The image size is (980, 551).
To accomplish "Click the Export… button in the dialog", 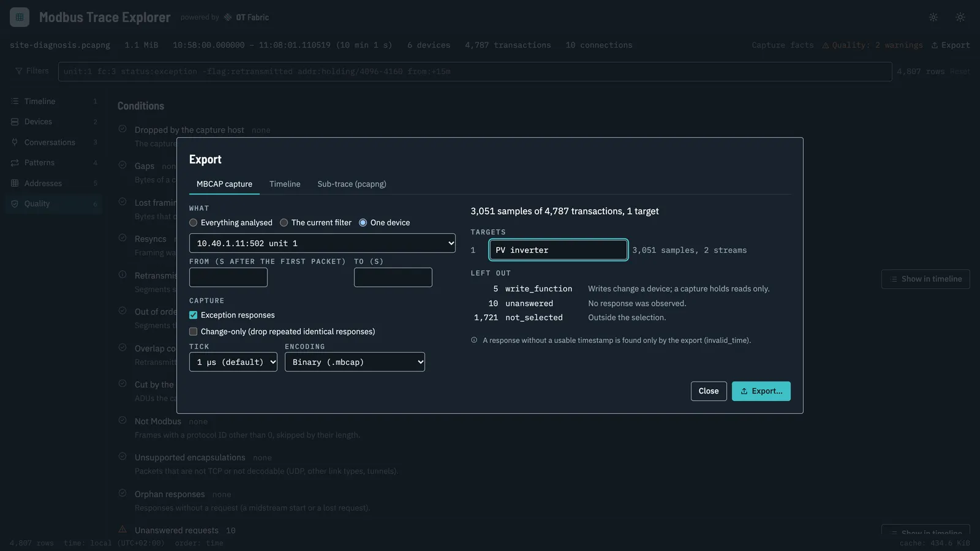I will point(761,391).
